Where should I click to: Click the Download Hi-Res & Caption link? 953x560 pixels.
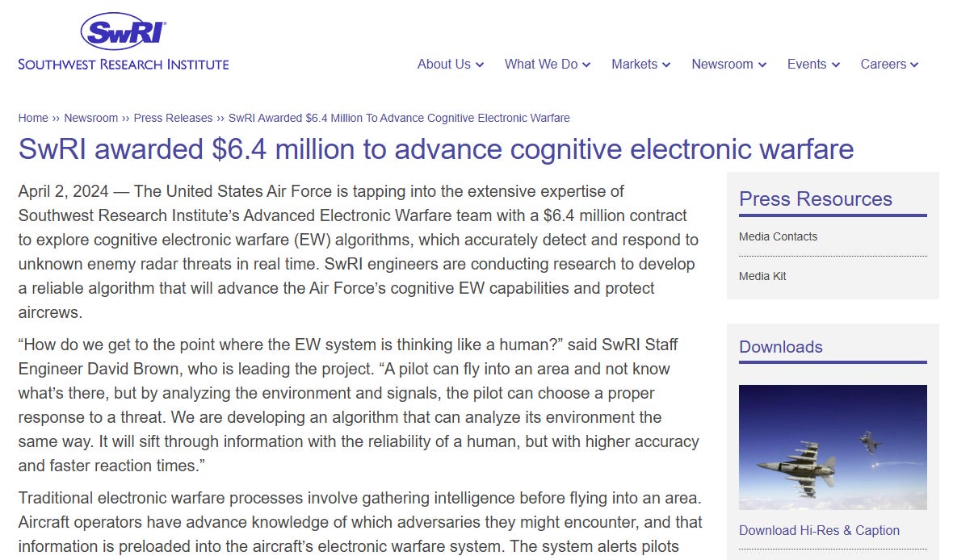point(819,530)
